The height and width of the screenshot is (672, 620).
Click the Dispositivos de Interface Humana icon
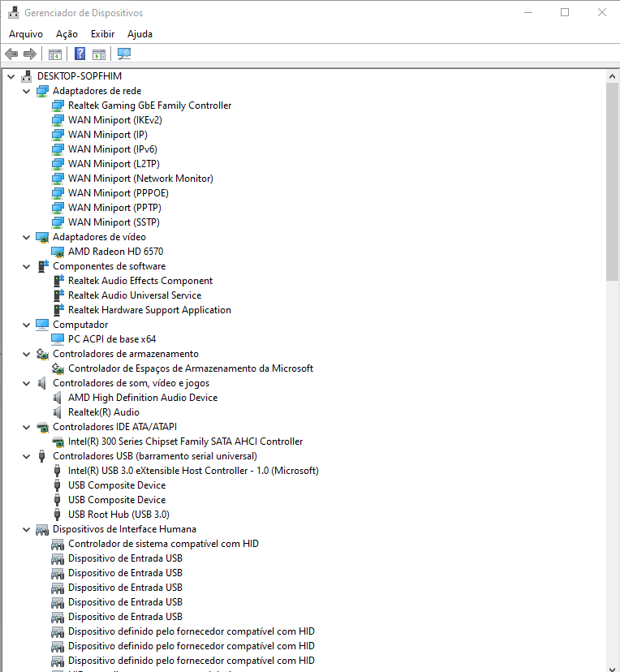pyautogui.click(x=42, y=530)
